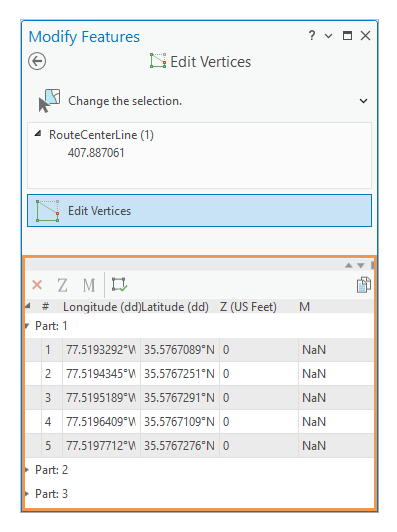Click the selection tool icon beside Change the selection
This screenshot has width=397, height=532.
pos(50,101)
